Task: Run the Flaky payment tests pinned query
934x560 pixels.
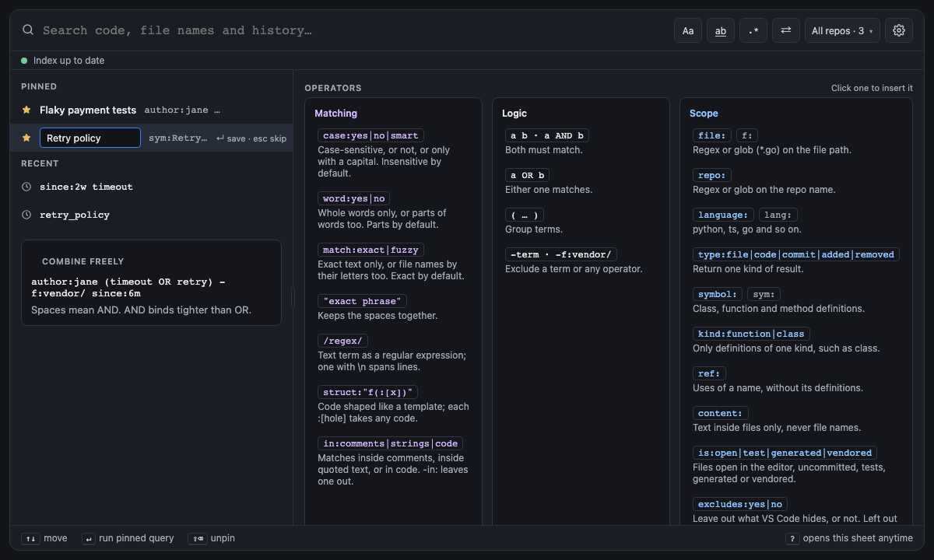Action: pos(152,110)
